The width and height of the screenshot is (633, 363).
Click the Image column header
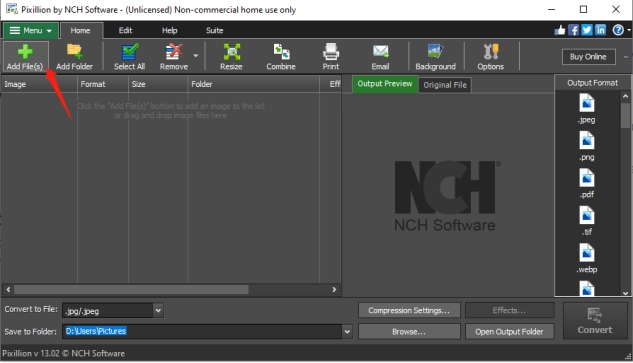coord(39,84)
